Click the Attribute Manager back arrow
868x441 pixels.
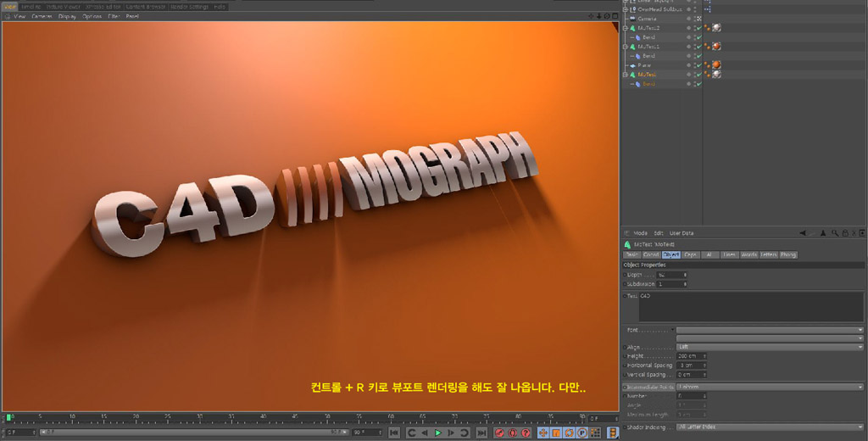[803, 233]
